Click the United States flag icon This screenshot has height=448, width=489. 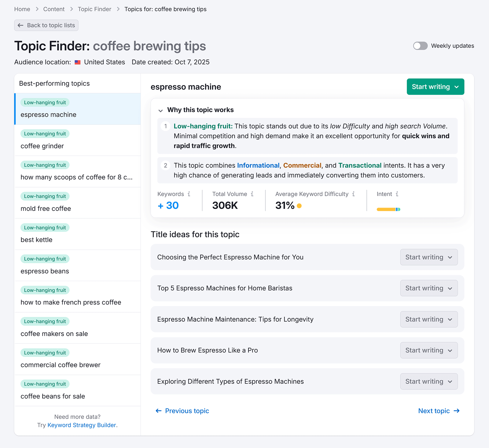click(x=78, y=62)
